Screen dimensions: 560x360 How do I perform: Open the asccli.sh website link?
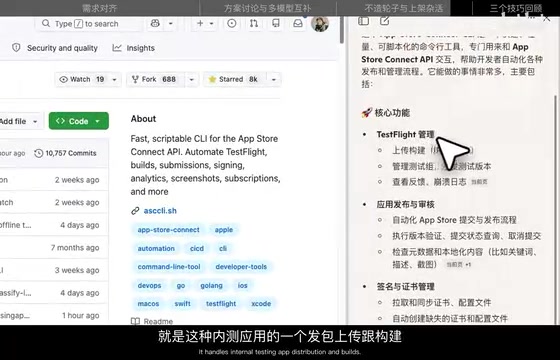(160, 211)
